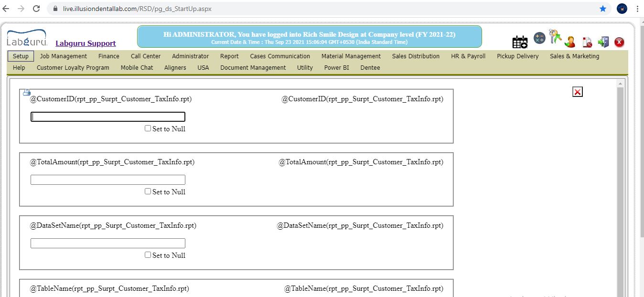Viewport: 644px width, 297px height.
Task: Open the HR & Payroll menu
Action: pos(468,56)
